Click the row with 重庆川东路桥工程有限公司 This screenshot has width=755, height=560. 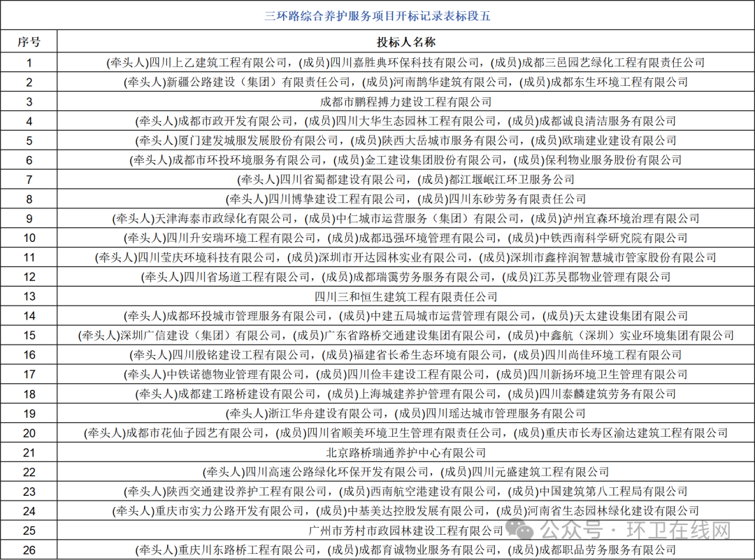point(377,550)
